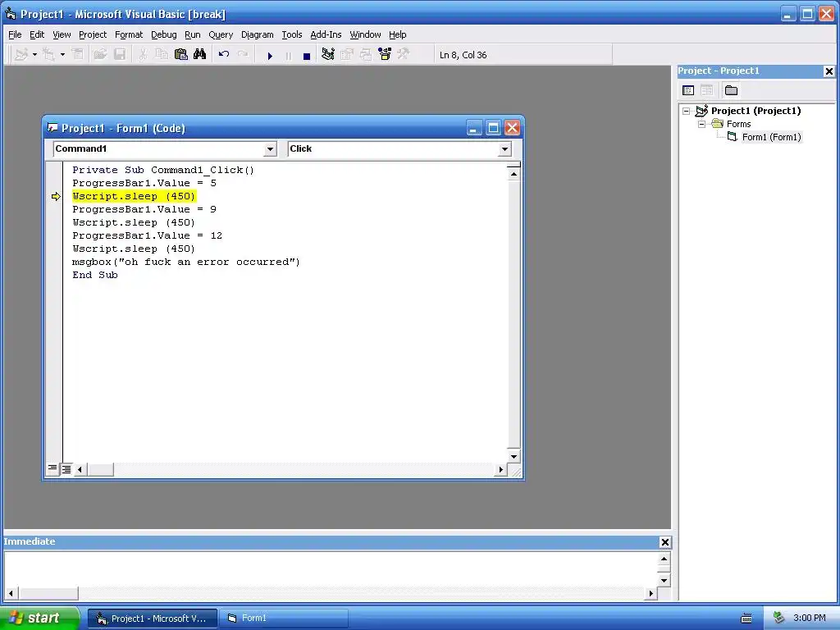840x630 pixels.
Task: Click the Add Standard EXE Project icon
Action: point(21,55)
